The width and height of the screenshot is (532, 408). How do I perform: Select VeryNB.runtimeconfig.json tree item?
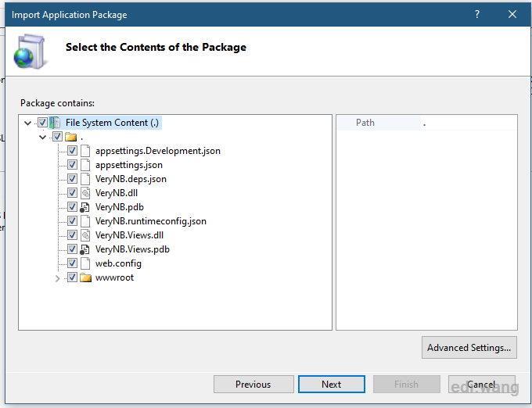click(x=151, y=221)
